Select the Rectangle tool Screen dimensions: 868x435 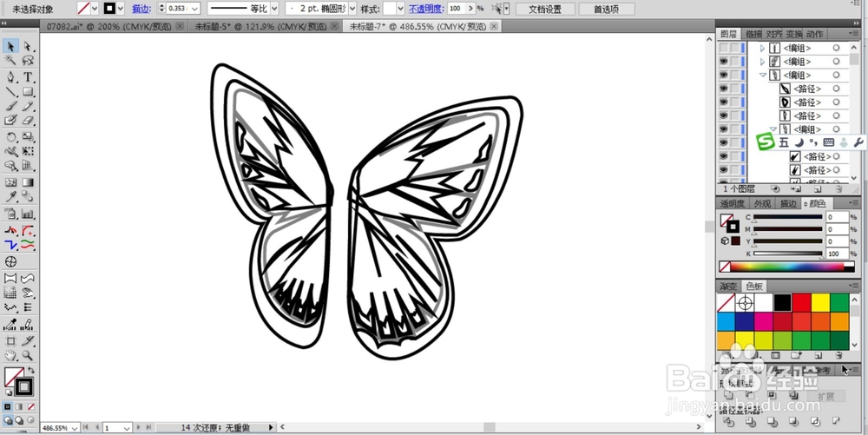click(x=28, y=91)
